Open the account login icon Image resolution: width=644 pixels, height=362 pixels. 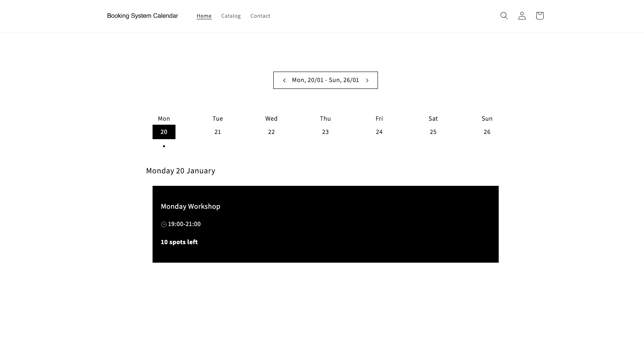coord(522,16)
